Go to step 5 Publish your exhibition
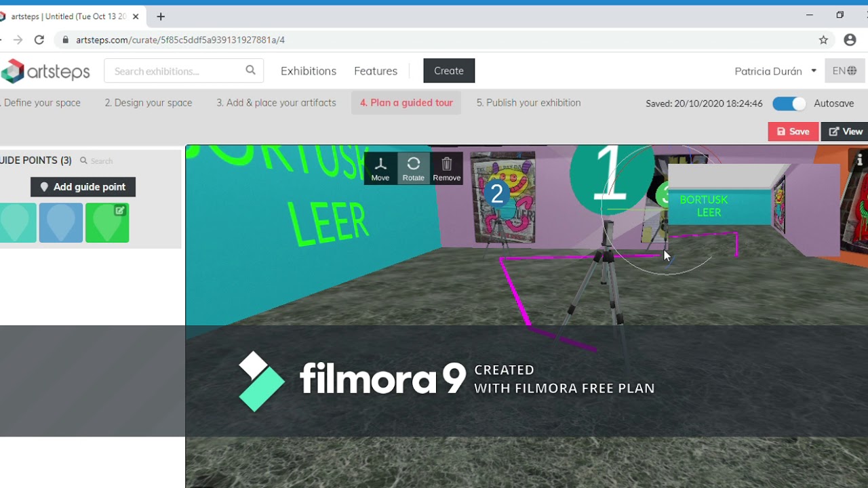This screenshot has height=488, width=868. [x=528, y=103]
